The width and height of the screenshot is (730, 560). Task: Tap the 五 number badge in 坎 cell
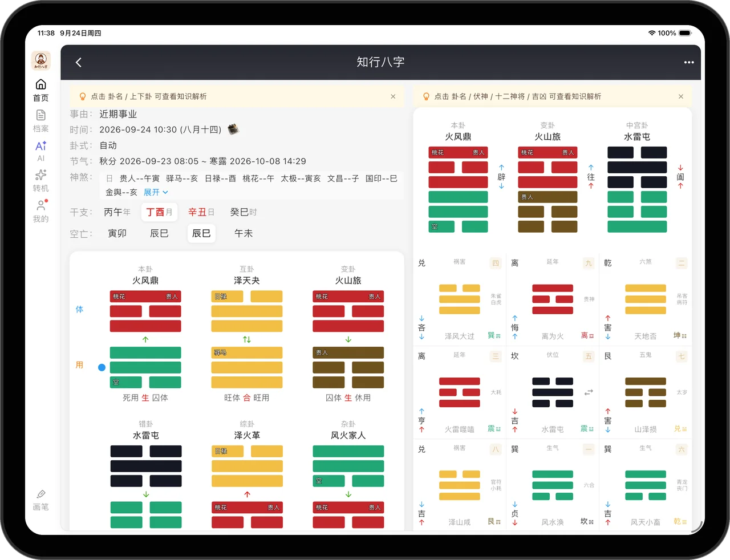pos(589,356)
